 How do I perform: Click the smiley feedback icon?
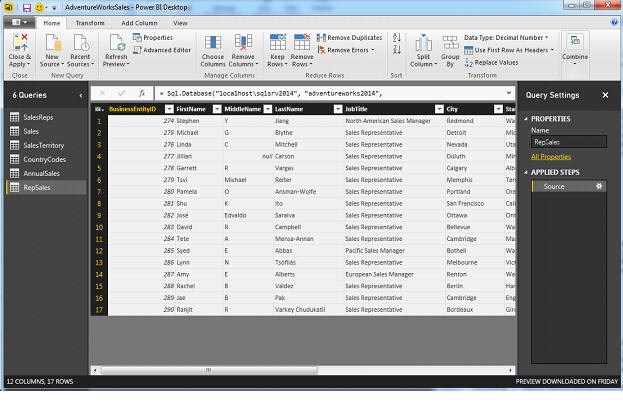[39, 8]
